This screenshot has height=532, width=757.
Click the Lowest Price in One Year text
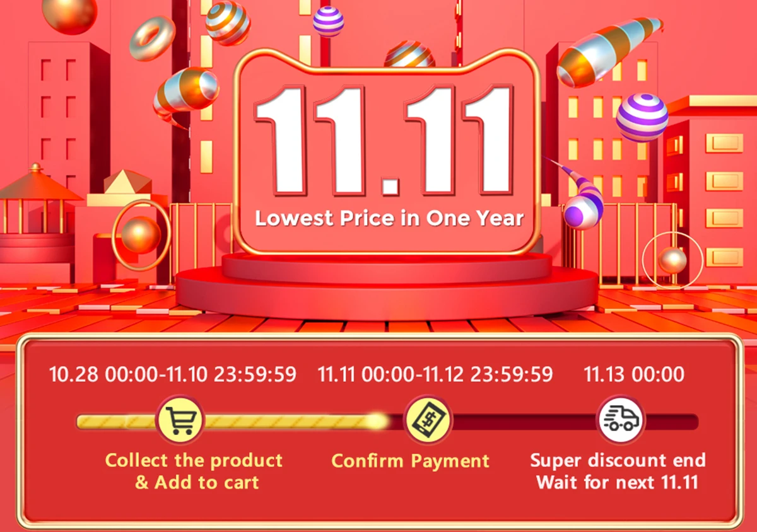coord(389,219)
